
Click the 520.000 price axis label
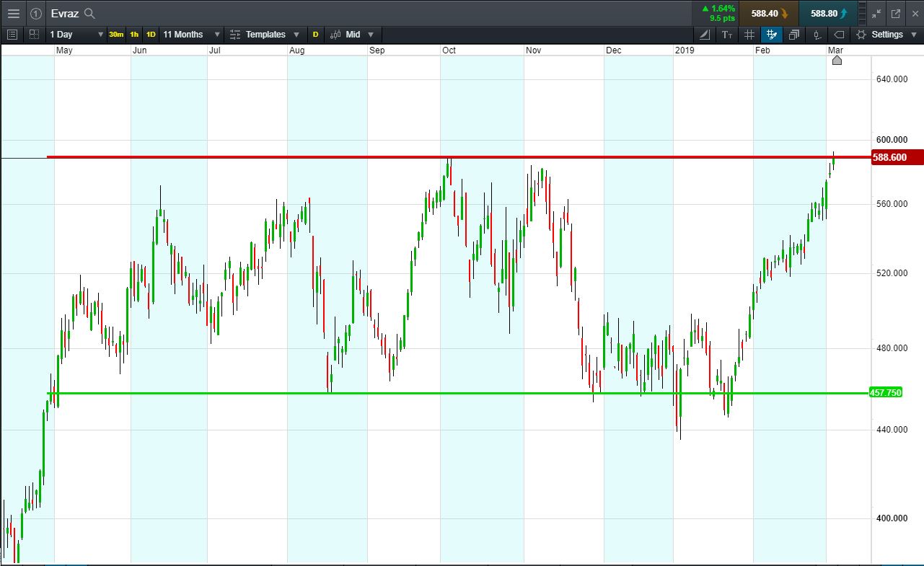tap(892, 273)
